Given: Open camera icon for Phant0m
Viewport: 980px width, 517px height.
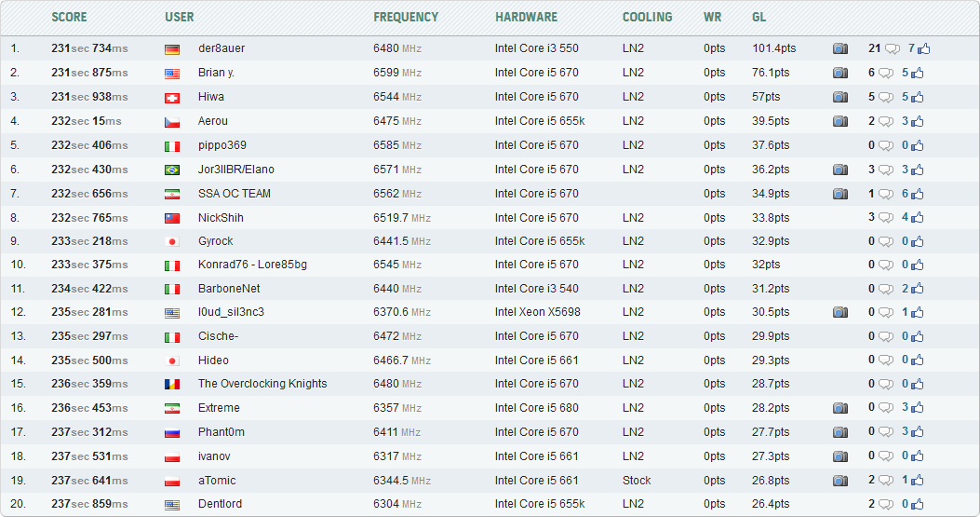Looking at the screenshot, I should [x=840, y=432].
